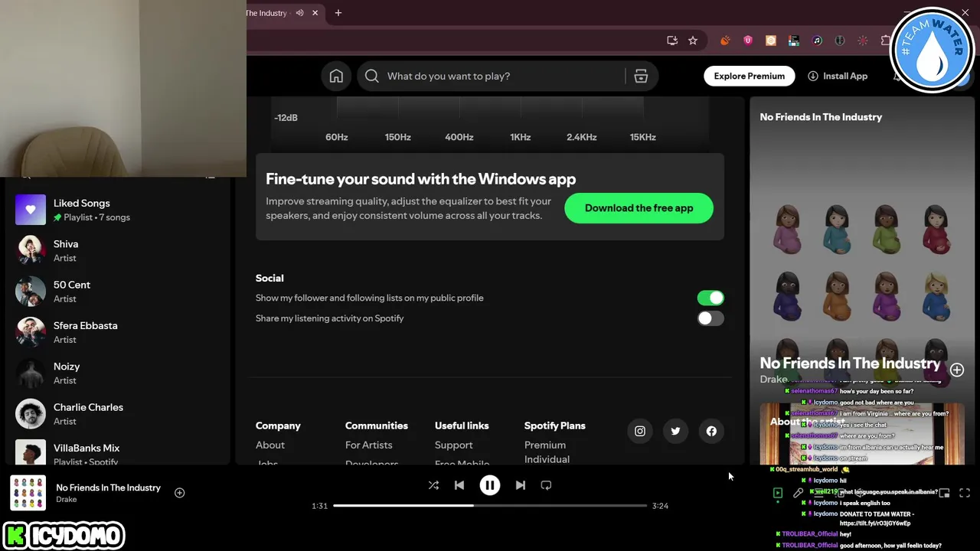Click Now Playing panel header title
Viewport: 980px width, 551px height.
point(821,117)
